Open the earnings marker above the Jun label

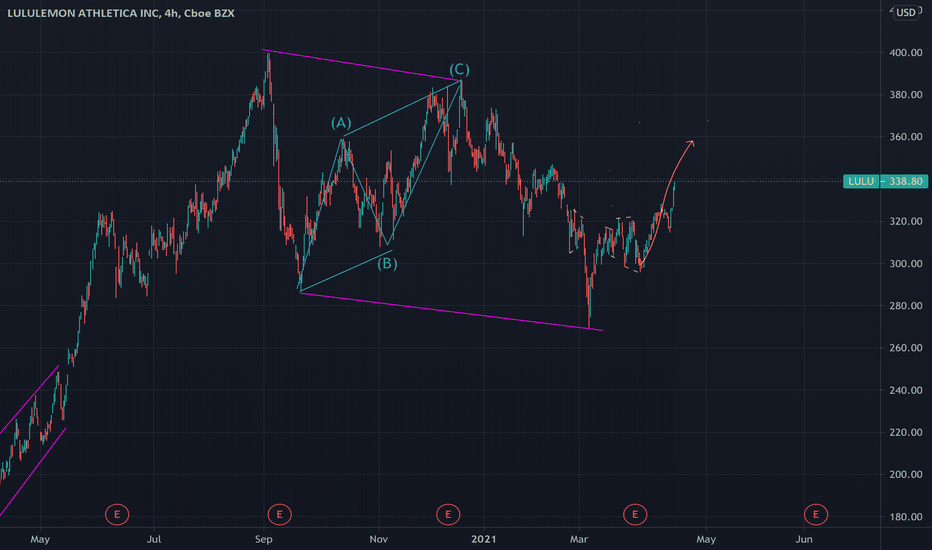click(816, 514)
